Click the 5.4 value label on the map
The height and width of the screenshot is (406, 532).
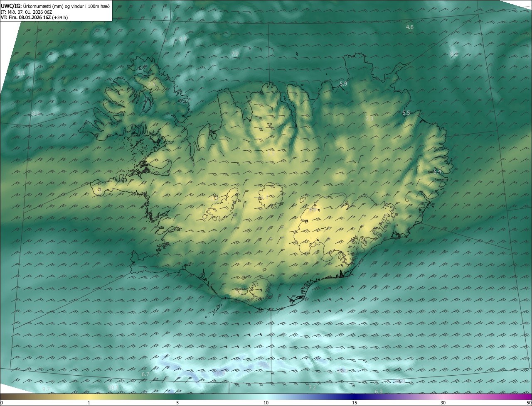pyautogui.click(x=437, y=172)
